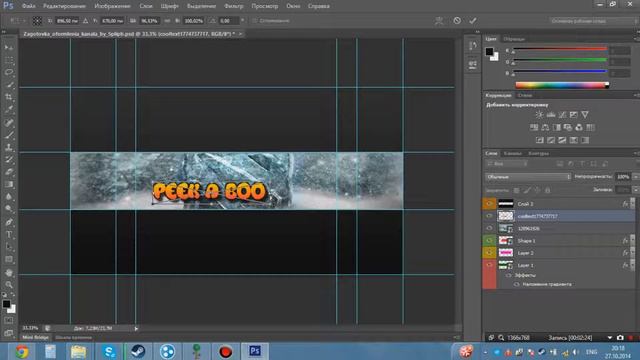Image resolution: width=640 pixels, height=360 pixels.
Task: Toggle visibility of Эффекты on Layer 1
Action: (509, 276)
